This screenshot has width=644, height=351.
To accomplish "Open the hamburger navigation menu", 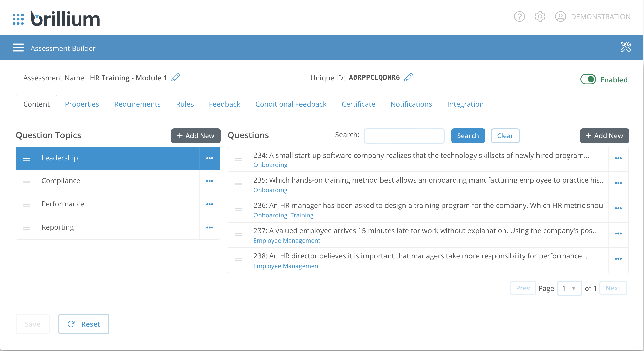I will coord(18,48).
